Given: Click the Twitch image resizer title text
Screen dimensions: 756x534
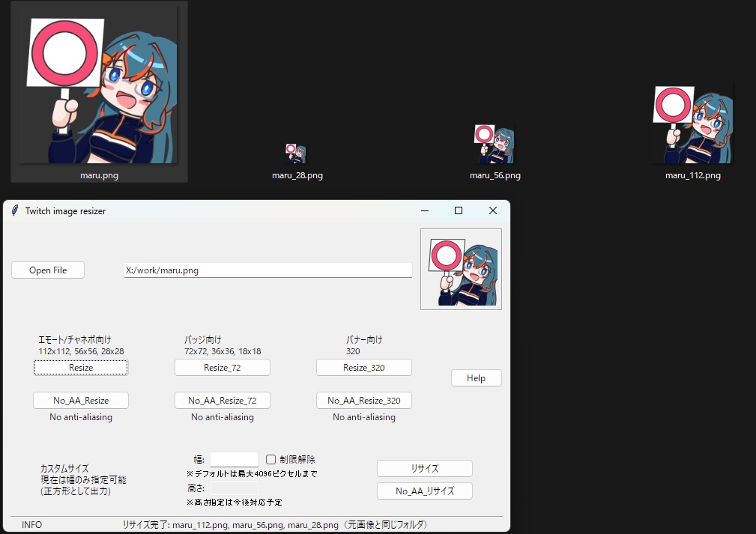Looking at the screenshot, I should click(66, 211).
